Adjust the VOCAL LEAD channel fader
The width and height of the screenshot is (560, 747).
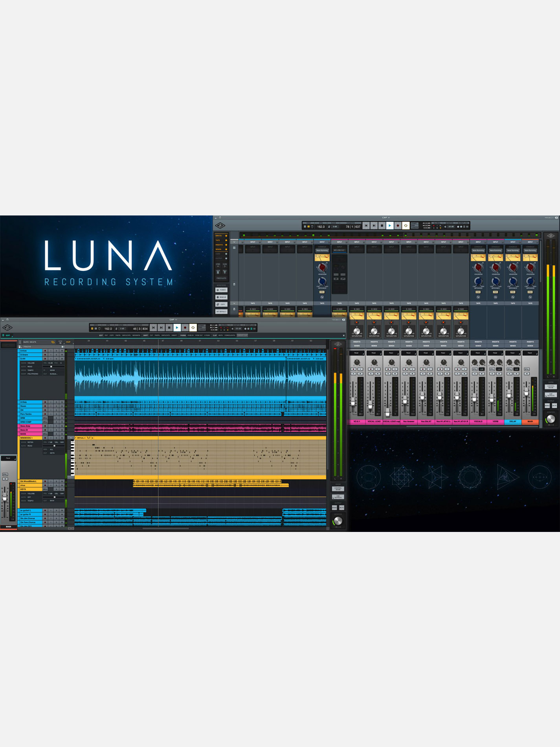370,404
